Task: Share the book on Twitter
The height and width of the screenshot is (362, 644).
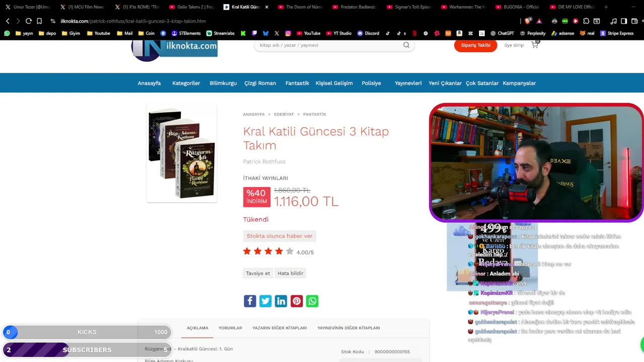Action: (266, 301)
